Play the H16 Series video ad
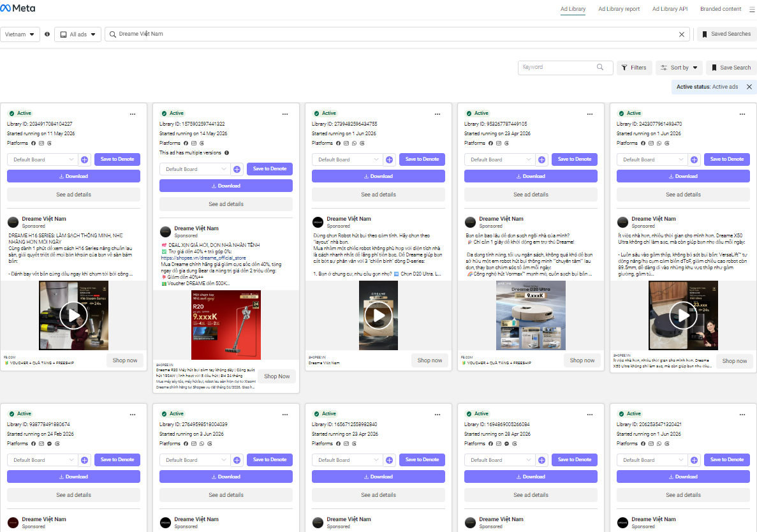This screenshot has width=757, height=532. (73, 316)
